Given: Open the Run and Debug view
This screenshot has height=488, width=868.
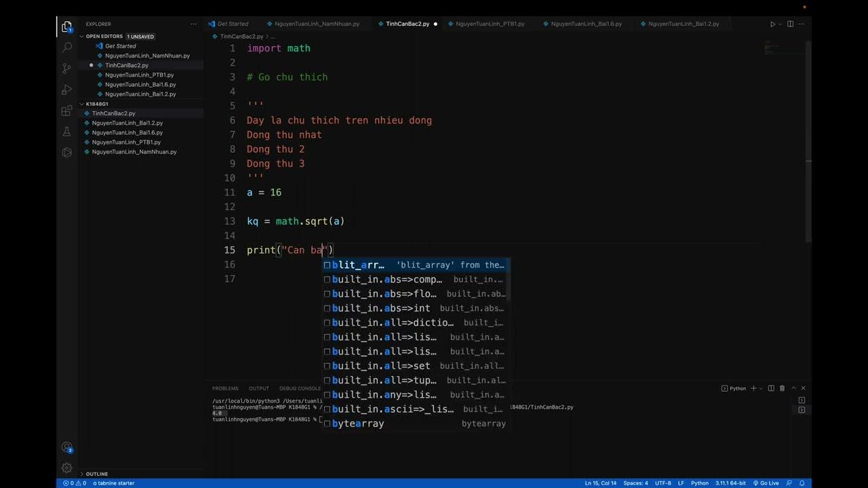Looking at the screenshot, I should pyautogui.click(x=66, y=89).
